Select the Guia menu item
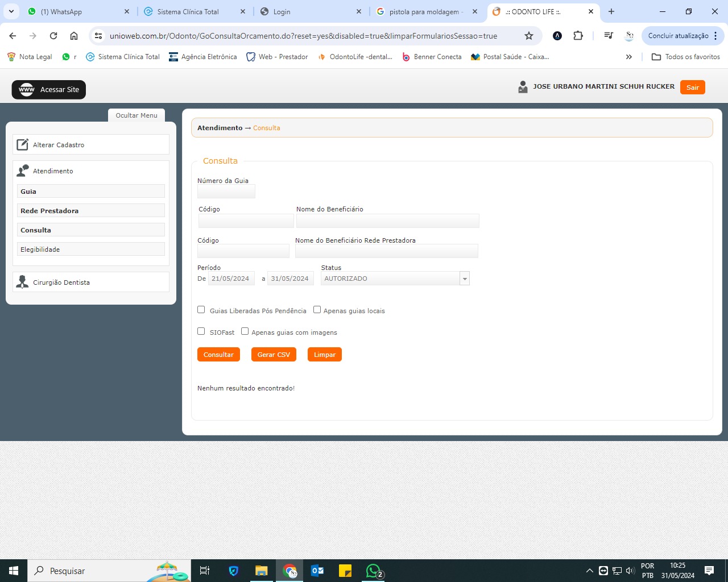 point(91,192)
